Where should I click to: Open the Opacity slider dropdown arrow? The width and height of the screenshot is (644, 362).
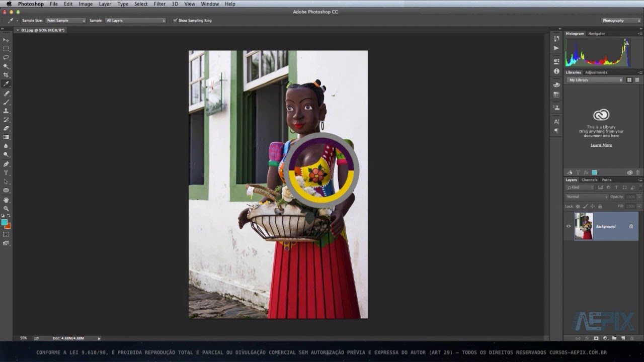click(638, 197)
